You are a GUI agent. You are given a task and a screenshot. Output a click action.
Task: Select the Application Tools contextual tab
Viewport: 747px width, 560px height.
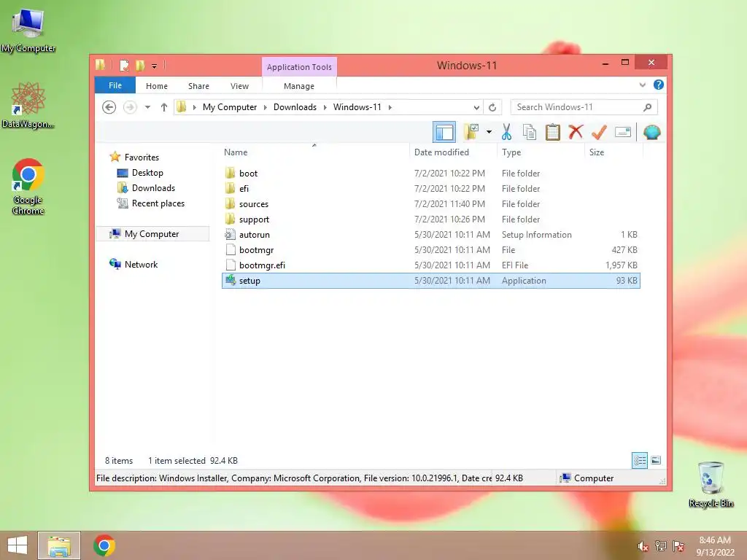(x=299, y=66)
